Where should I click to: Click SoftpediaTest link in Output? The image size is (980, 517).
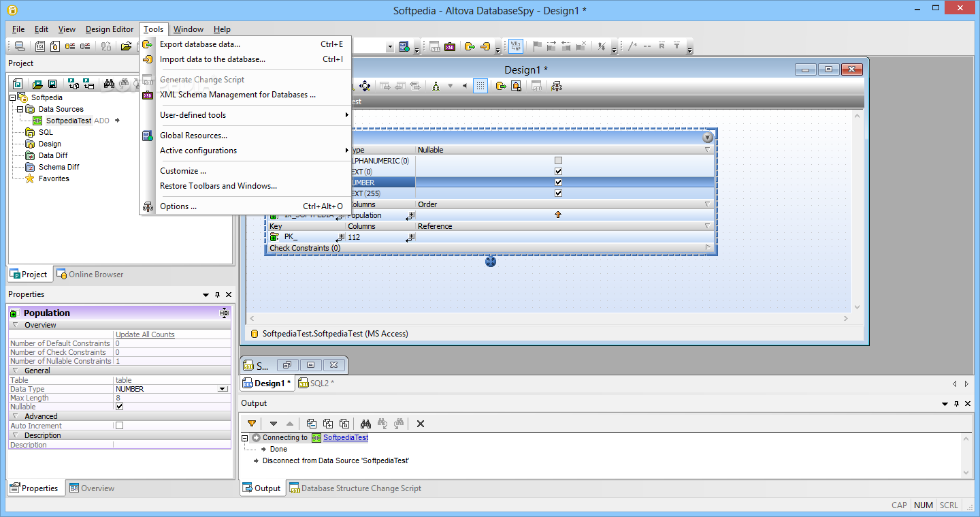[x=346, y=437]
